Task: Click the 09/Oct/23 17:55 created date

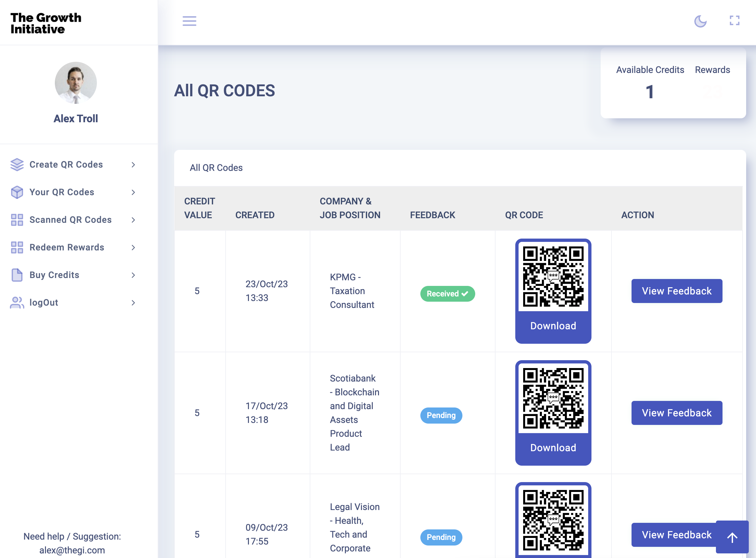Action: point(267,535)
